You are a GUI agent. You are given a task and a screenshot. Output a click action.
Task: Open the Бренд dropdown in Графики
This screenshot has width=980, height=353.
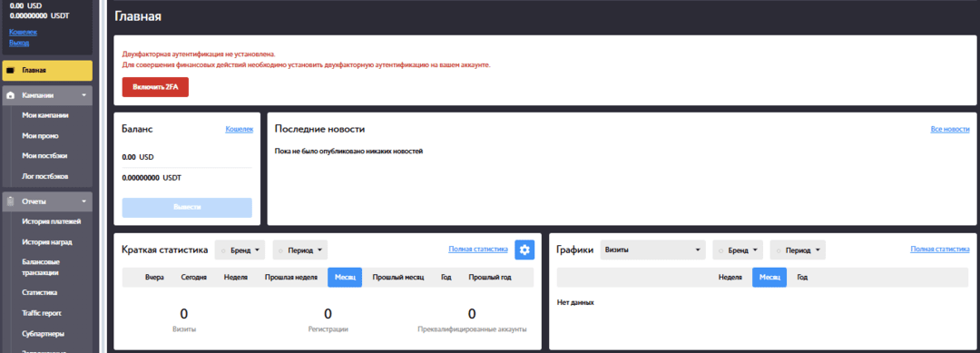coord(738,250)
